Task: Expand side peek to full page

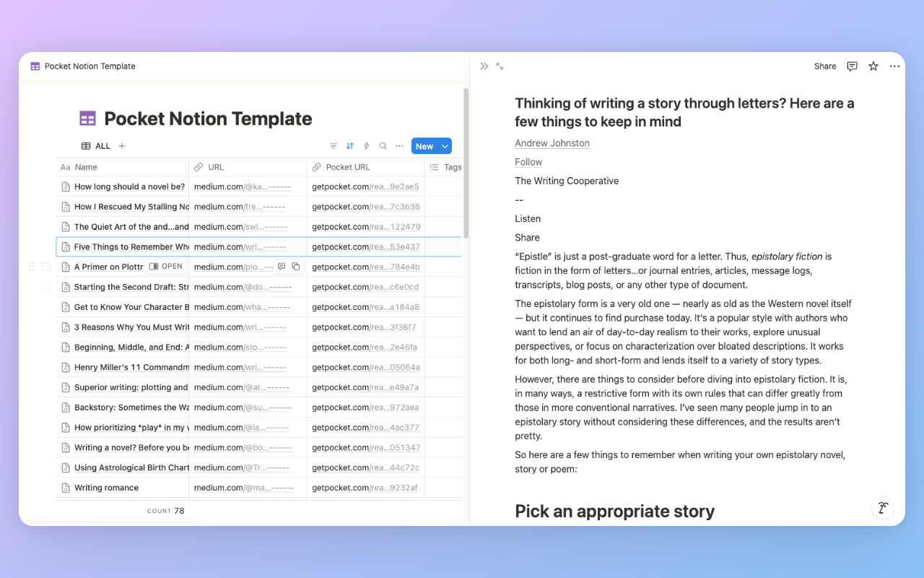Action: tap(500, 66)
